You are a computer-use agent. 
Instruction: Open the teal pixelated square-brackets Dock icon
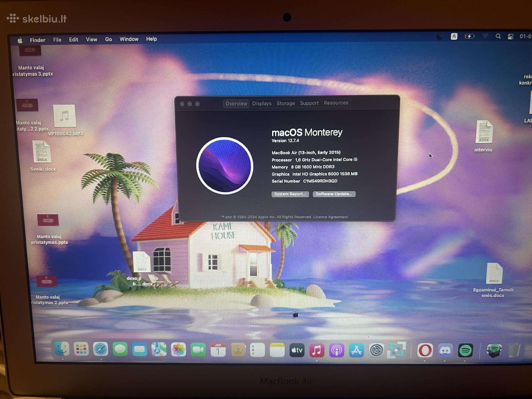coord(396,350)
